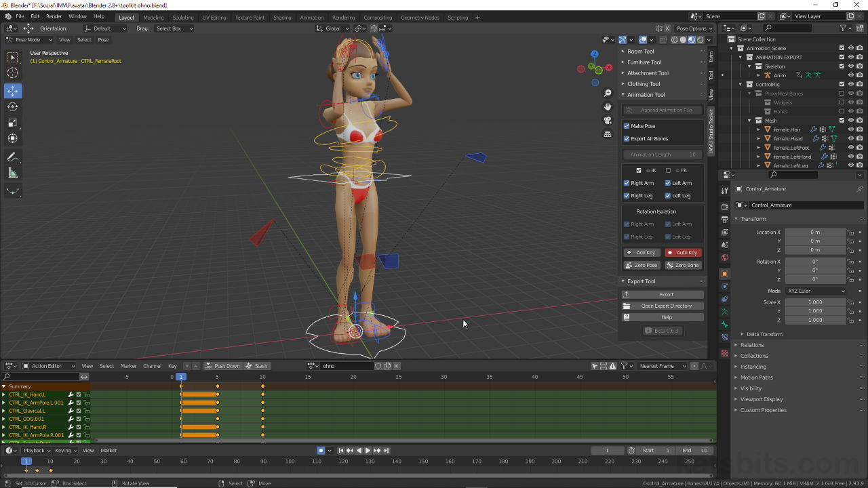Open the outliner filter funnel
Screen dimensions: 868x488
843,28
